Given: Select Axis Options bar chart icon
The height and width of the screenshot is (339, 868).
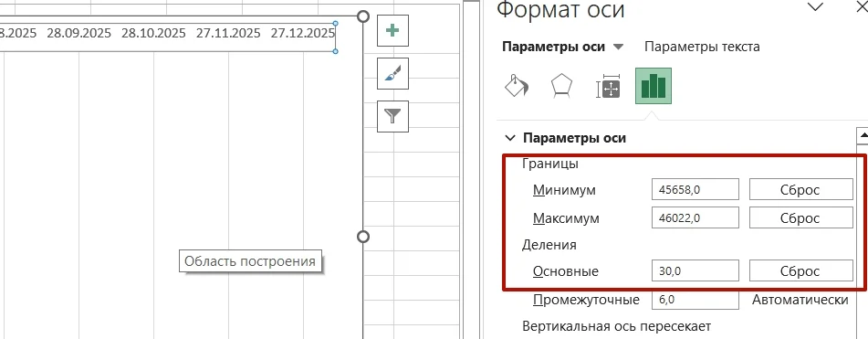Looking at the screenshot, I should pos(654,87).
